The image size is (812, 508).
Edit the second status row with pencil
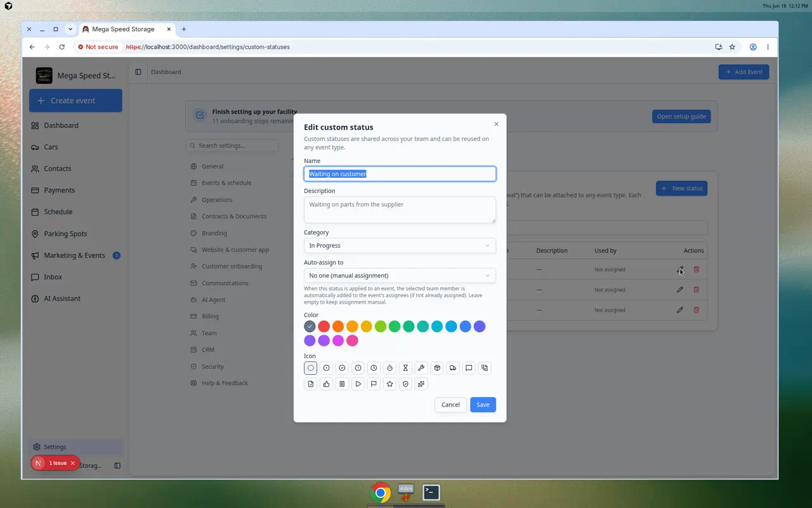679,290
